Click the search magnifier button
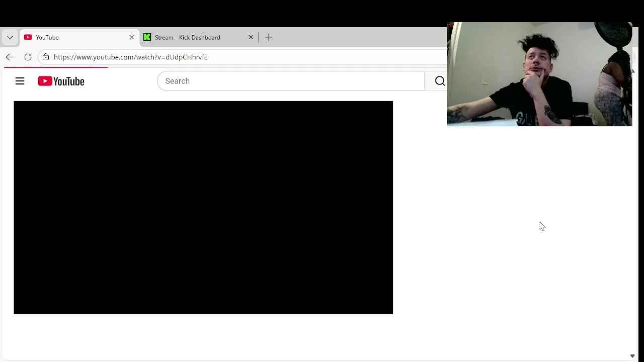This screenshot has height=362, width=644. [x=439, y=81]
